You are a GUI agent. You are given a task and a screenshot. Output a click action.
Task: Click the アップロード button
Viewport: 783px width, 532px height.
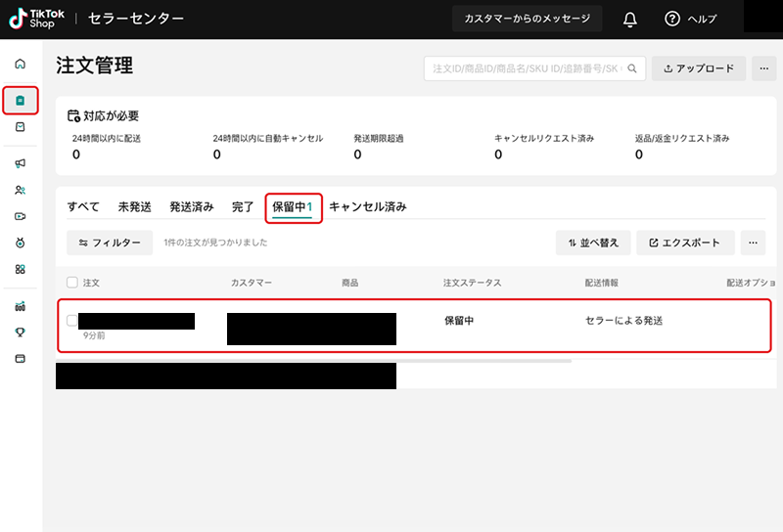click(699, 68)
